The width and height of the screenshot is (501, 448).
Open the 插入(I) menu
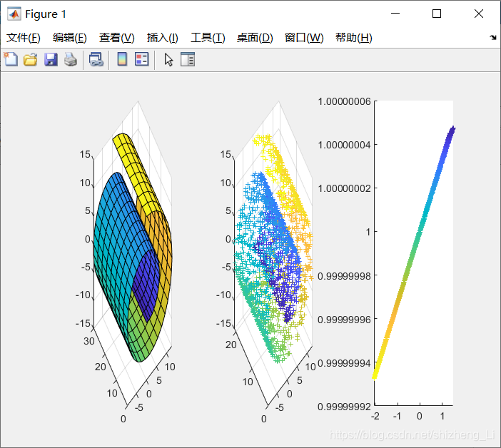[x=162, y=38]
